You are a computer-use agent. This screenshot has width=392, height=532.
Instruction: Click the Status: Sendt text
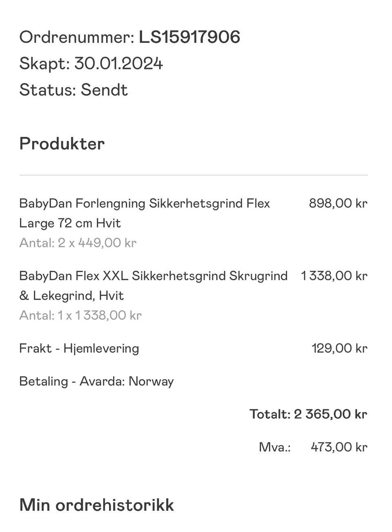click(73, 90)
